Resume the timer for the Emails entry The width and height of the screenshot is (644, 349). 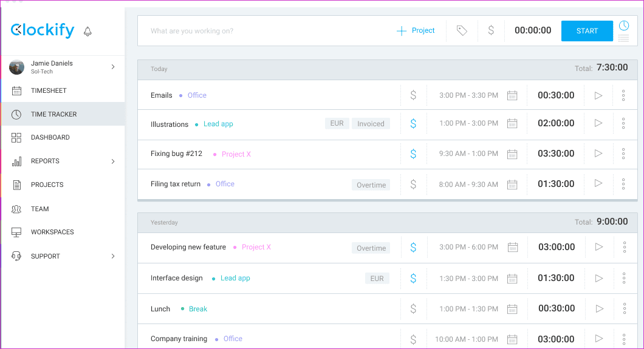[x=598, y=95]
